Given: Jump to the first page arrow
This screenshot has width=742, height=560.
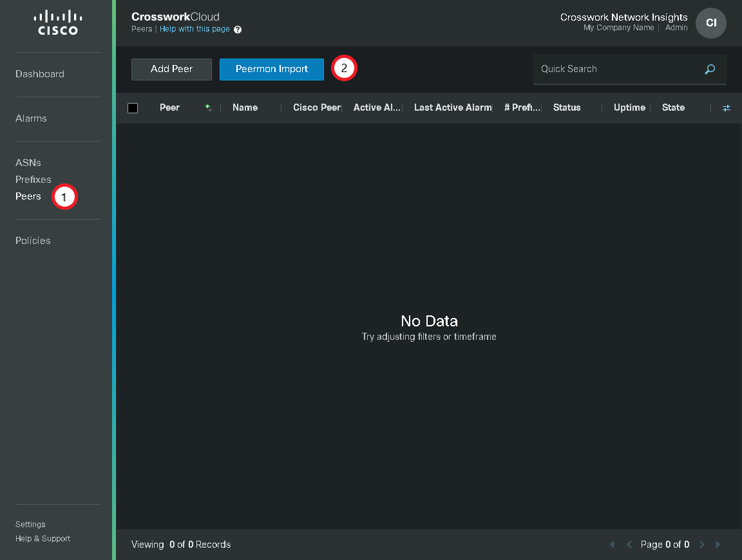Looking at the screenshot, I should (612, 544).
